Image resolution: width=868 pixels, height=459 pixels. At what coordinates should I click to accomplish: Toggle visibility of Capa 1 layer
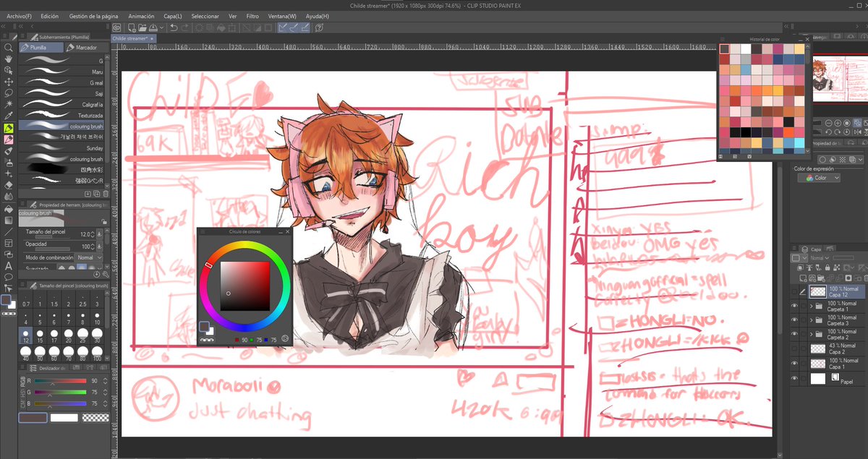pos(794,364)
